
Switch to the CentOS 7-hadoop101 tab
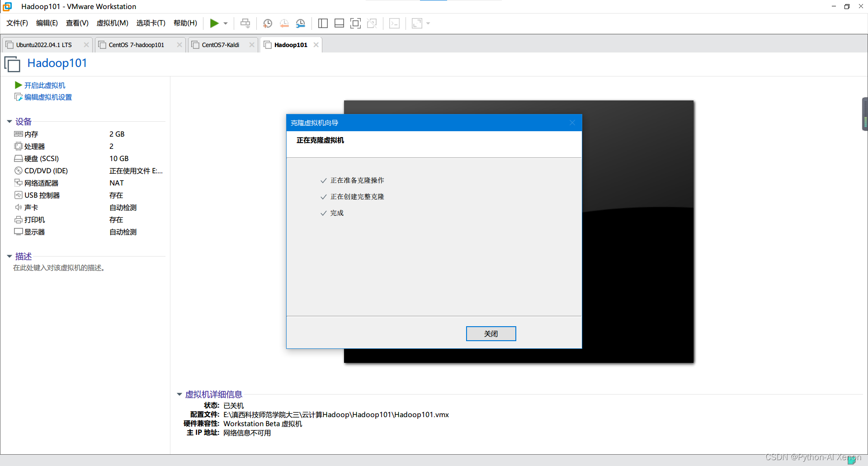136,45
